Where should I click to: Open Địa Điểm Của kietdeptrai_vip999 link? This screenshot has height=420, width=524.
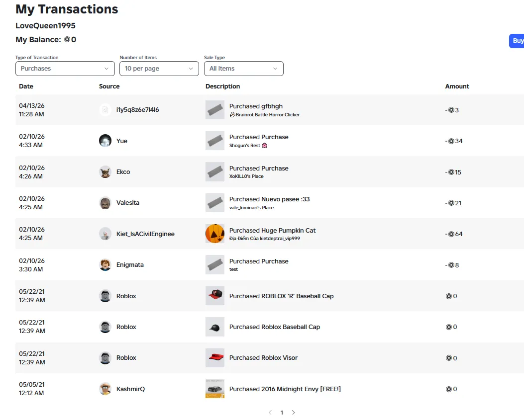click(265, 239)
